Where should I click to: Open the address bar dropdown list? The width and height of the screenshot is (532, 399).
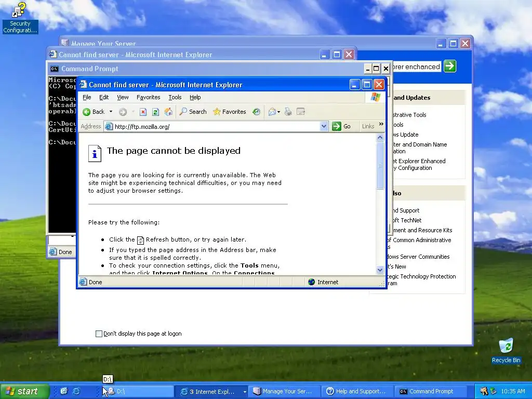pos(324,126)
